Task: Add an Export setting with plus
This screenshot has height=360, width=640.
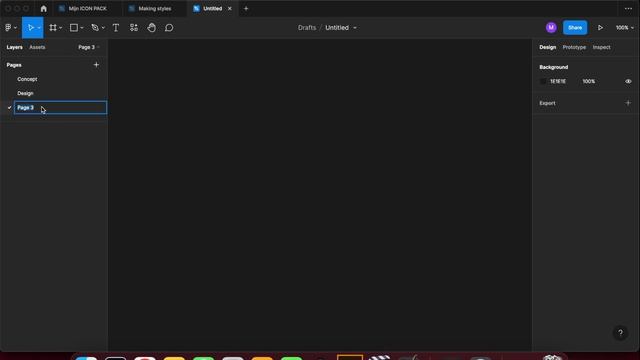Action: (628, 103)
